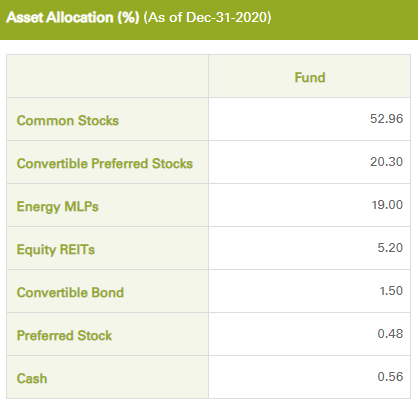Select the Common Stocks row label
418x407 pixels.
pyautogui.click(x=68, y=120)
